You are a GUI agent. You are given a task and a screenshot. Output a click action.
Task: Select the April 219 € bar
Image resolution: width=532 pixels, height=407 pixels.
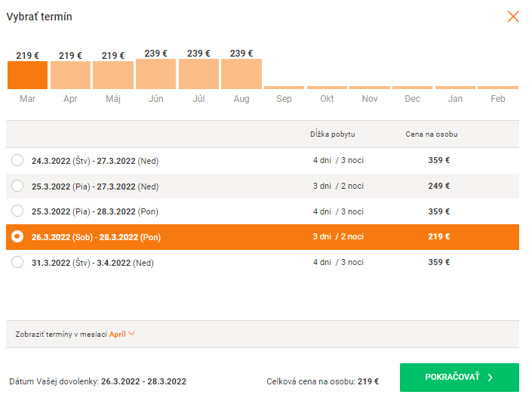point(70,75)
